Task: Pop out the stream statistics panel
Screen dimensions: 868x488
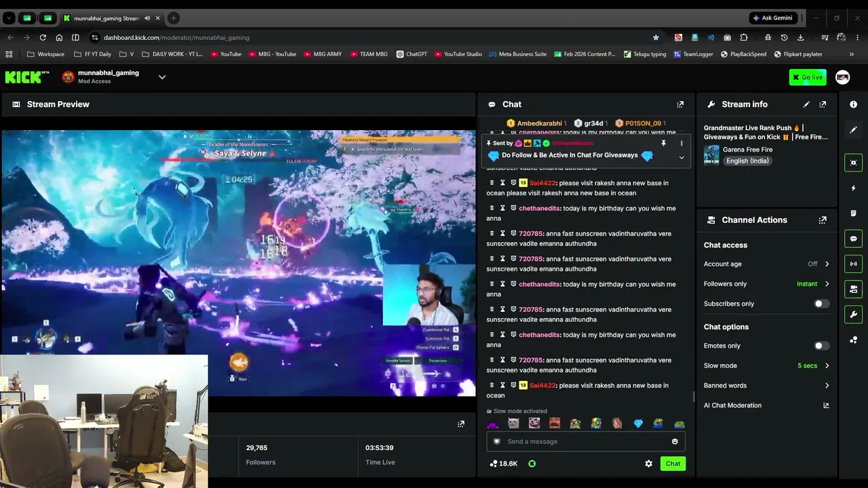Action: pos(461,424)
